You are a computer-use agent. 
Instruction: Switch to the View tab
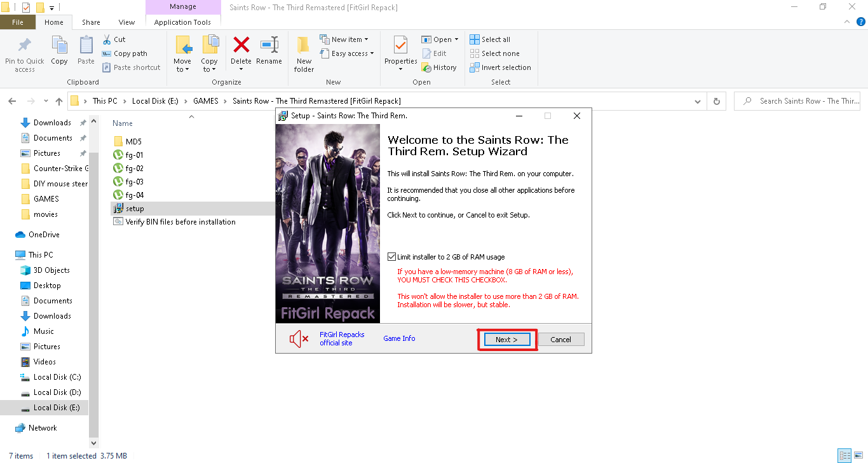[126, 22]
